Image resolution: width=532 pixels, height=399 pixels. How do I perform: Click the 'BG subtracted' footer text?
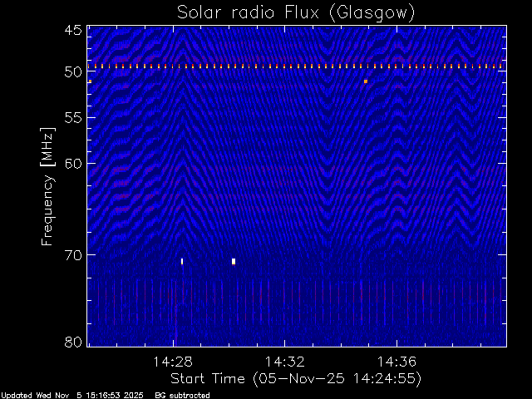pos(183,396)
